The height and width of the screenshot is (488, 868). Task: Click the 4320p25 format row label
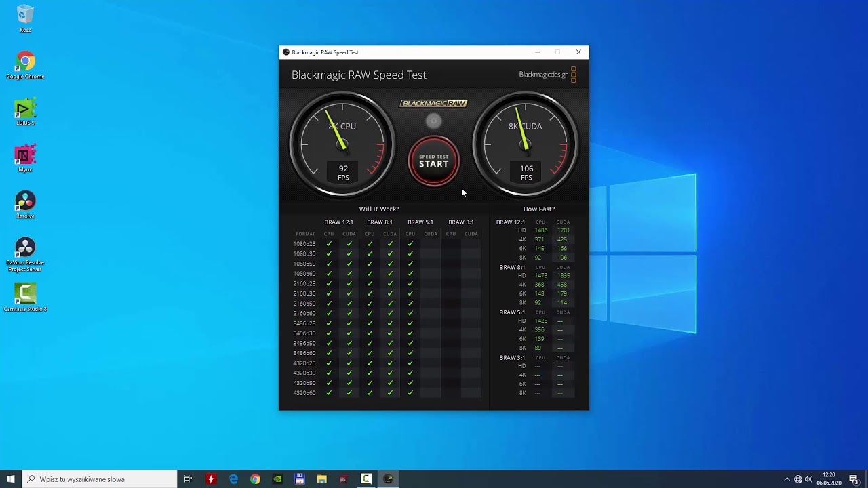click(304, 363)
